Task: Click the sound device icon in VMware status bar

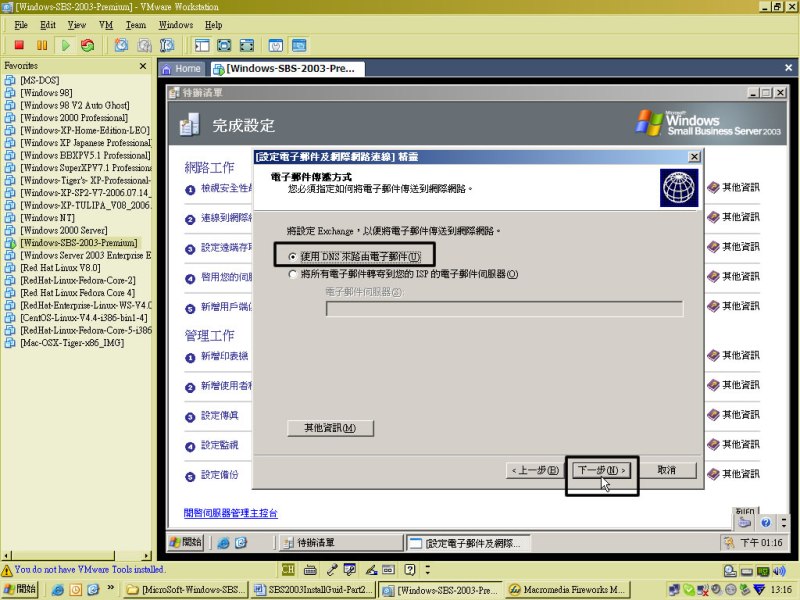Action: click(x=779, y=571)
